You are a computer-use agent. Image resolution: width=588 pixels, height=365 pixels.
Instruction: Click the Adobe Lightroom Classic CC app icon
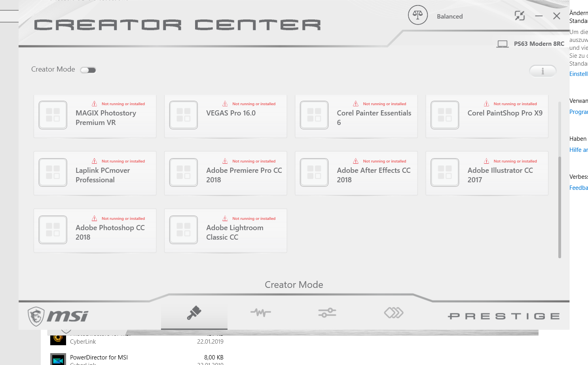[x=184, y=230]
